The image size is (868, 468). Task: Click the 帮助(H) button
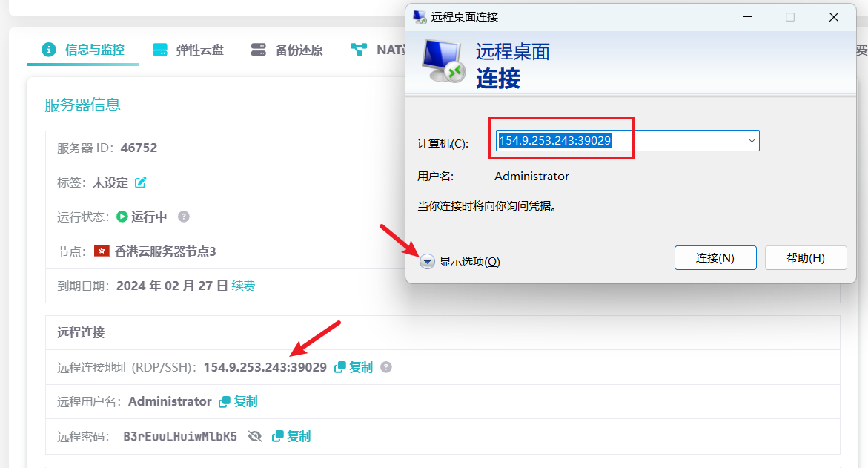click(x=806, y=257)
